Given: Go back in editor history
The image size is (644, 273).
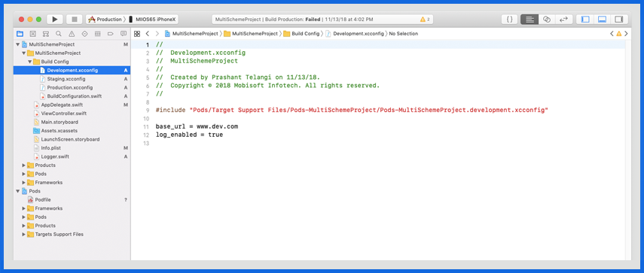Looking at the screenshot, I should [148, 34].
